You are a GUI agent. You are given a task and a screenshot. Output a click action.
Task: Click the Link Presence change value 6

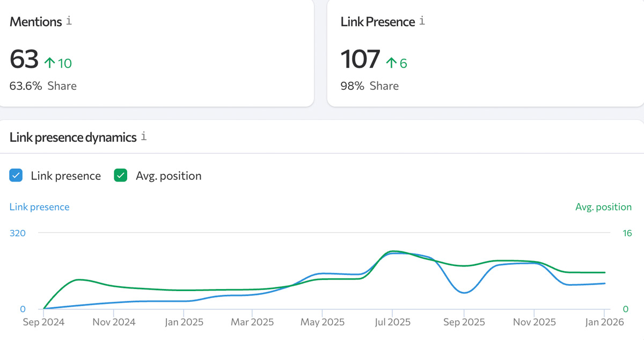(403, 63)
